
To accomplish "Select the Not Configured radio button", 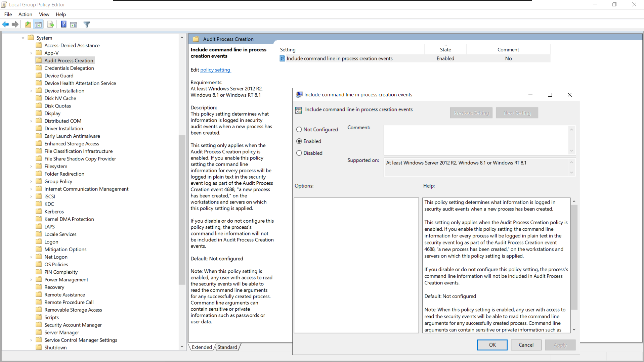I will coord(299,130).
